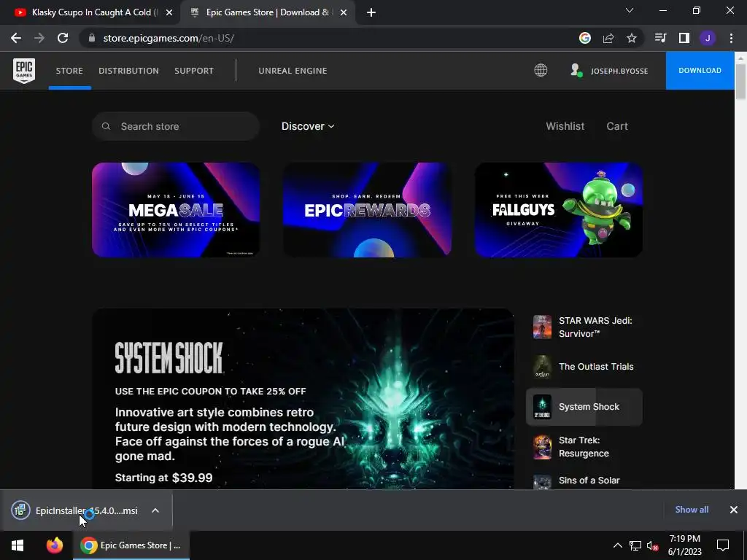Click the Chrome taskbar item Epic Games Store

click(131, 545)
